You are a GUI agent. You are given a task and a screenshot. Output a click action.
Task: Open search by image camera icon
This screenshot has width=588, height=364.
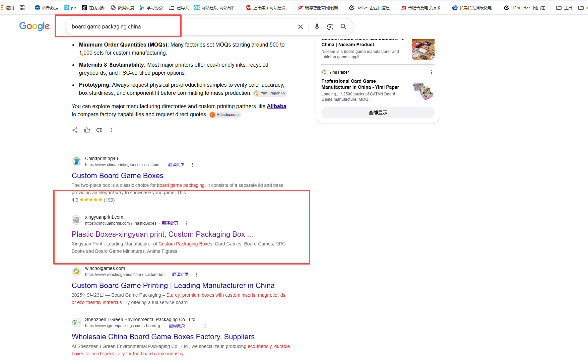[x=330, y=27]
